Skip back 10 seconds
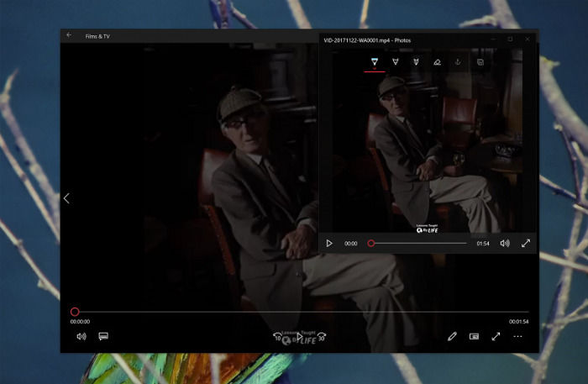The height and width of the screenshot is (384, 588). click(x=278, y=337)
